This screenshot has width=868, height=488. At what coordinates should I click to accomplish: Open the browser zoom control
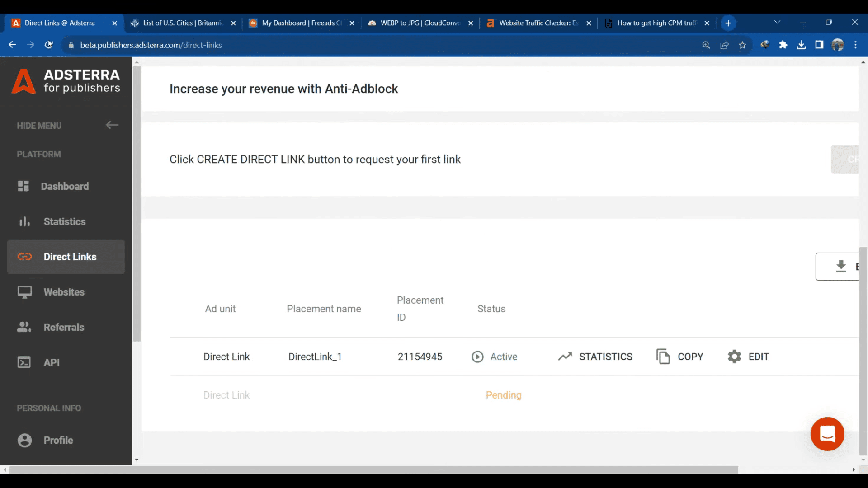click(706, 45)
